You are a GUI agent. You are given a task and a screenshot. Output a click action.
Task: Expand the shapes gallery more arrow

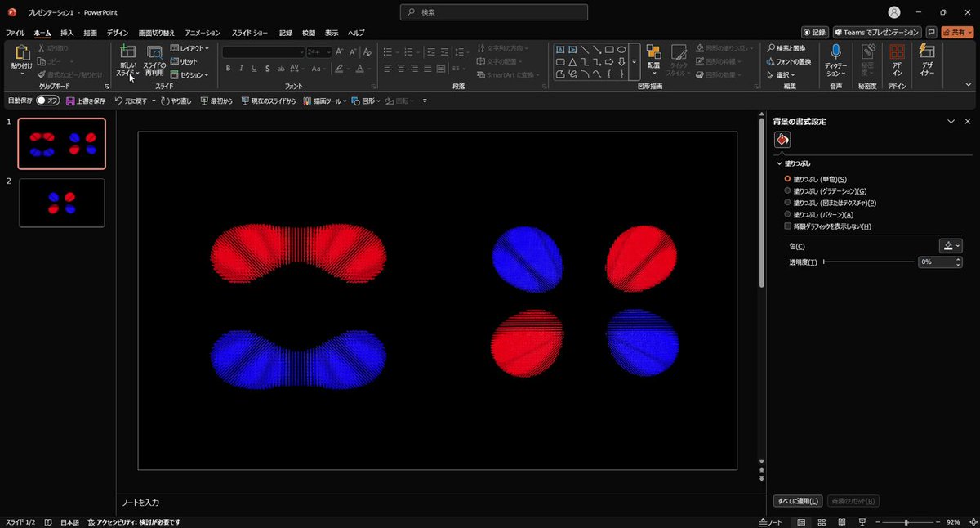pos(634,61)
